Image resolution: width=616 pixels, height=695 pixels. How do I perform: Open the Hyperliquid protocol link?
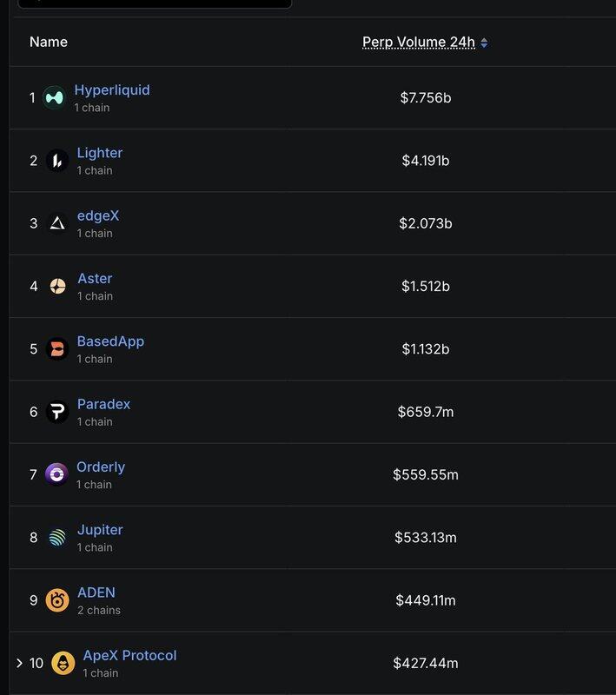112,90
